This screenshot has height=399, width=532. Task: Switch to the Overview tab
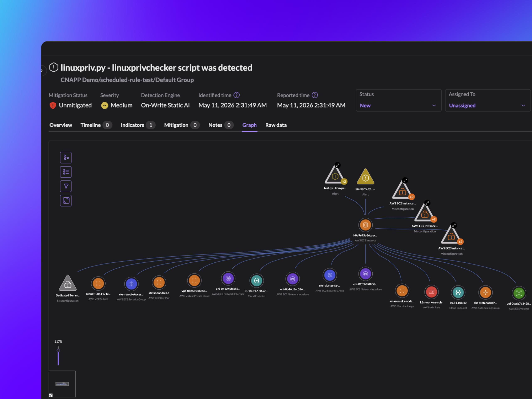61,125
